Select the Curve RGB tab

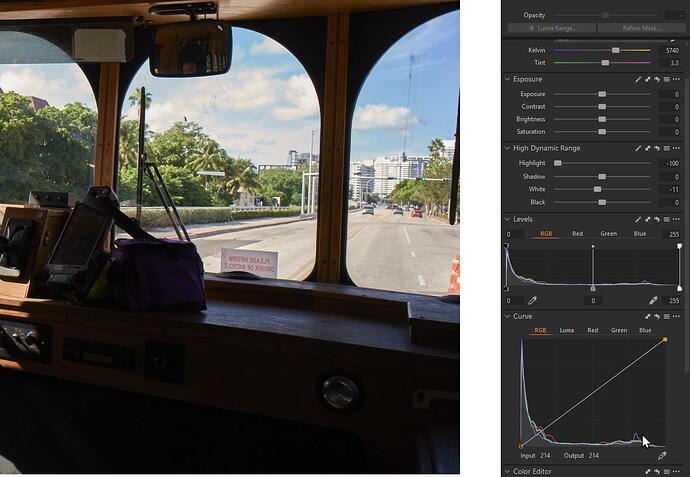click(x=540, y=330)
